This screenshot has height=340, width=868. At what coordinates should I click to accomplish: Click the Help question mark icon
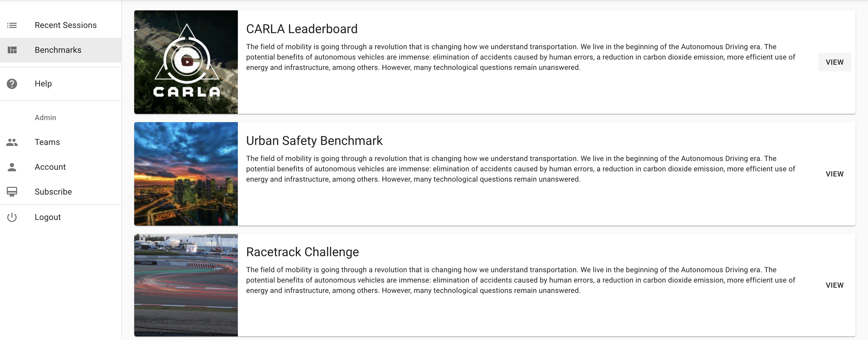coord(12,84)
